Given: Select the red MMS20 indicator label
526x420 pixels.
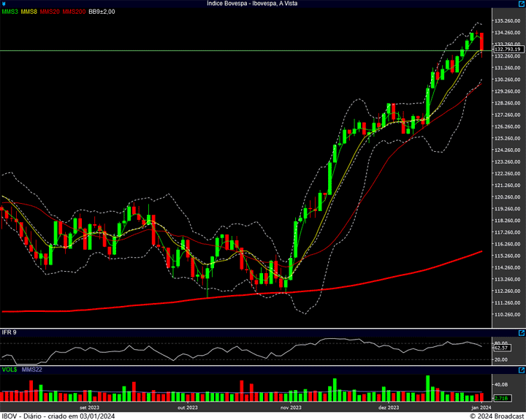Looking at the screenshot, I should [x=50, y=12].
